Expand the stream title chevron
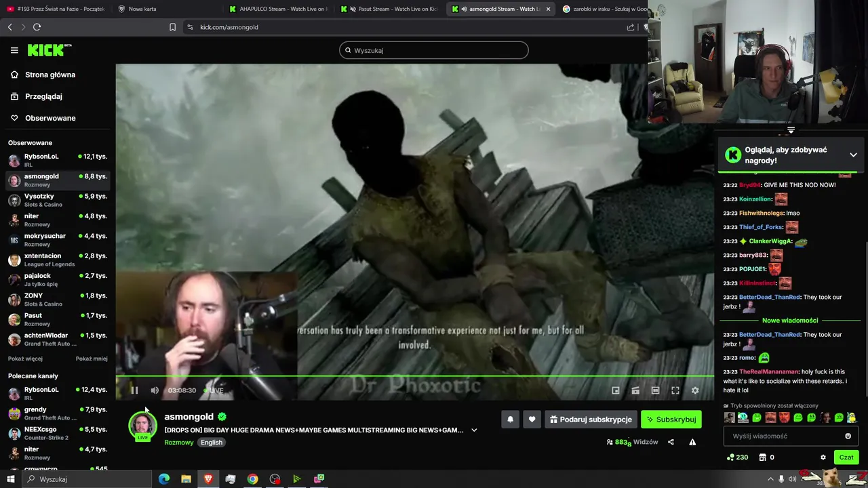Image resolution: width=868 pixels, height=488 pixels. (474, 430)
